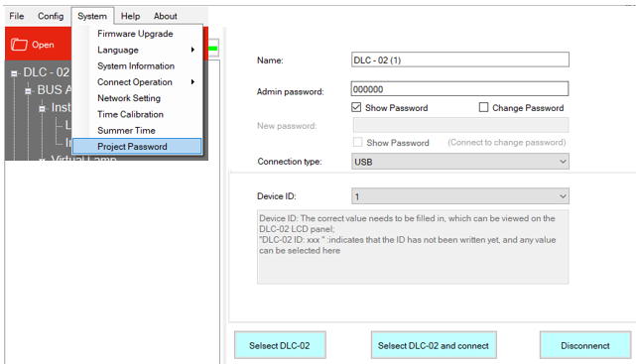Click the Open folder icon
Image resolution: width=636 pixels, height=364 pixels.
tap(19, 45)
